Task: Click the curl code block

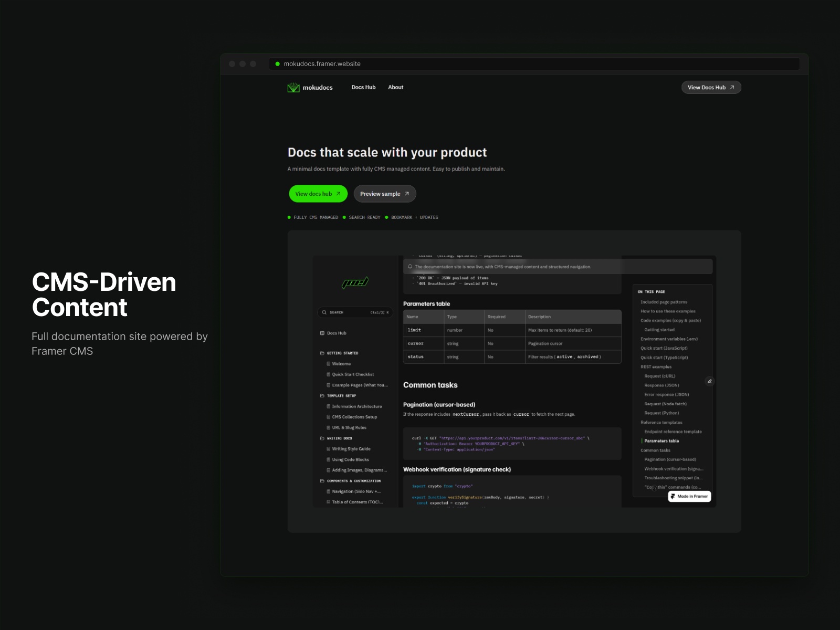Action: [x=512, y=444]
